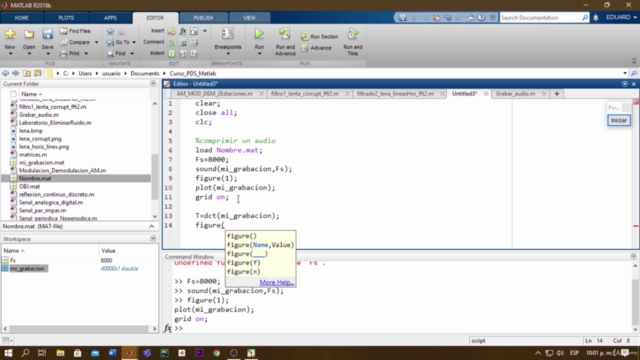Click the Smart indent icon
This screenshot has height=360, width=640.
[x=172, y=53]
